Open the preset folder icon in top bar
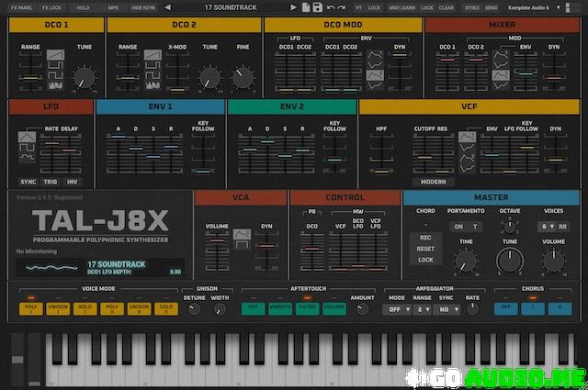588x390 pixels. [x=305, y=7]
